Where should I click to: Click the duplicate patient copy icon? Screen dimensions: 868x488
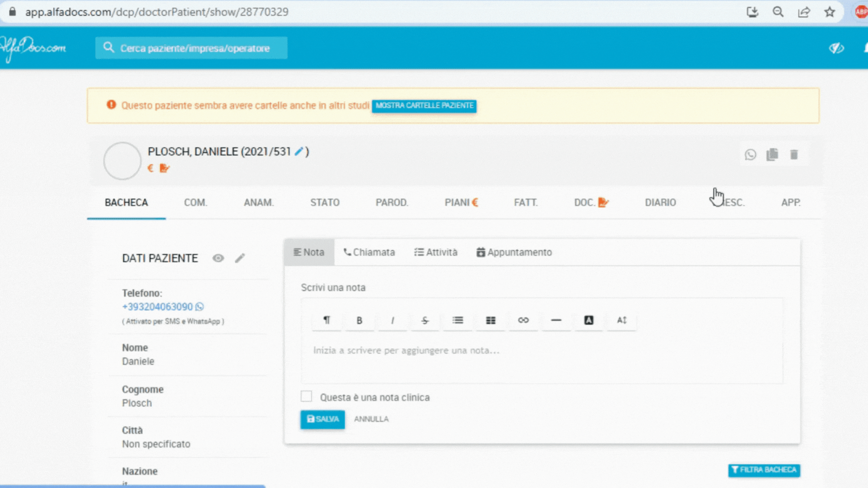coord(772,155)
